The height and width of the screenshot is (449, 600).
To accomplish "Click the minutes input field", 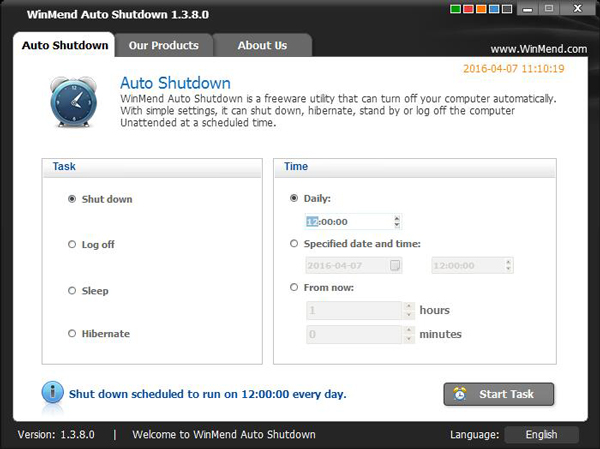I will point(354,335).
